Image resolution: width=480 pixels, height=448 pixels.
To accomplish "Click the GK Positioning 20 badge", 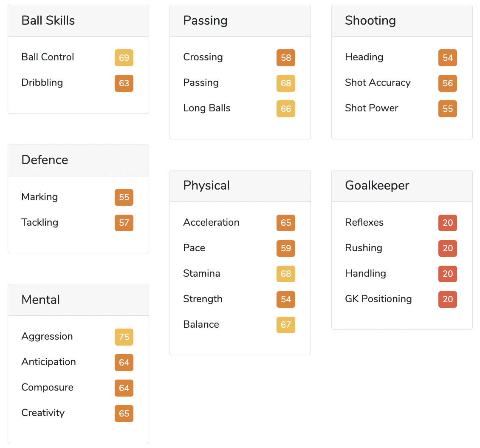I will coord(448,299).
